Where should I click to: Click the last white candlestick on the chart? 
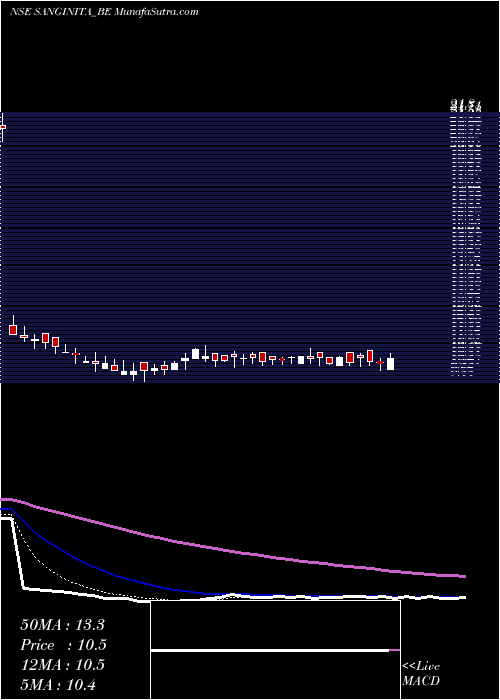[x=391, y=362]
